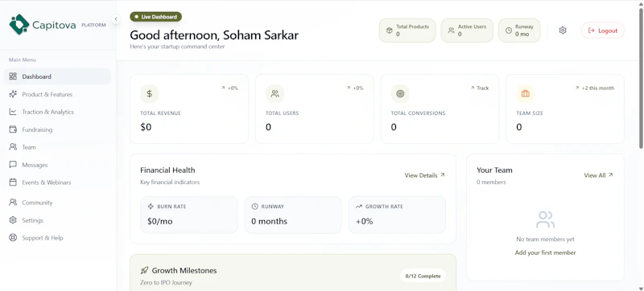This screenshot has height=291, width=644.
Task: Click the Total Products header pill
Action: (407, 31)
